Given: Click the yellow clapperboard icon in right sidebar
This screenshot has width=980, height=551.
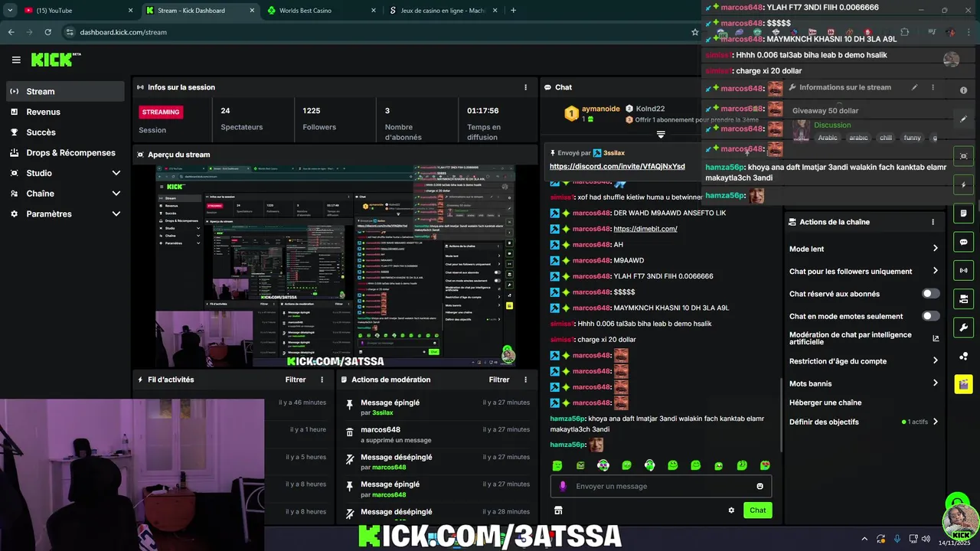Looking at the screenshot, I should click(x=963, y=384).
